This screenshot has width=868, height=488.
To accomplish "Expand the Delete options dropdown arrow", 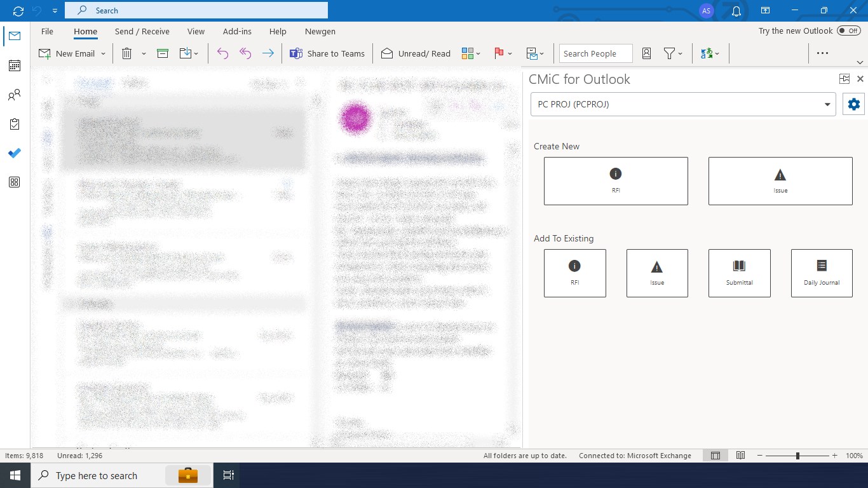I will [144, 53].
